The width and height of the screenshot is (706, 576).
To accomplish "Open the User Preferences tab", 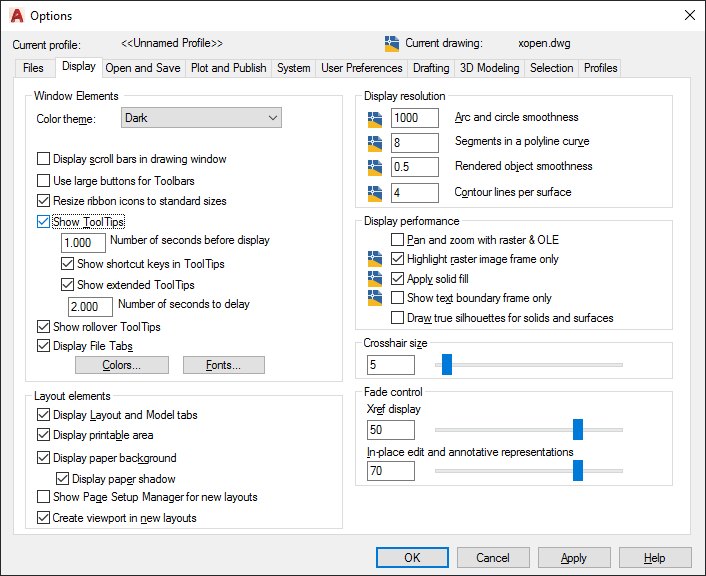I will pos(362,68).
